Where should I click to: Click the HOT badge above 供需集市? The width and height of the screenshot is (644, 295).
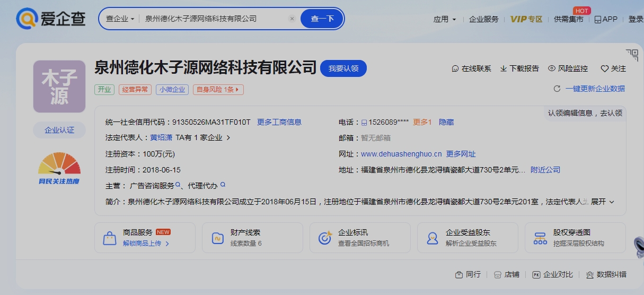[x=582, y=11]
